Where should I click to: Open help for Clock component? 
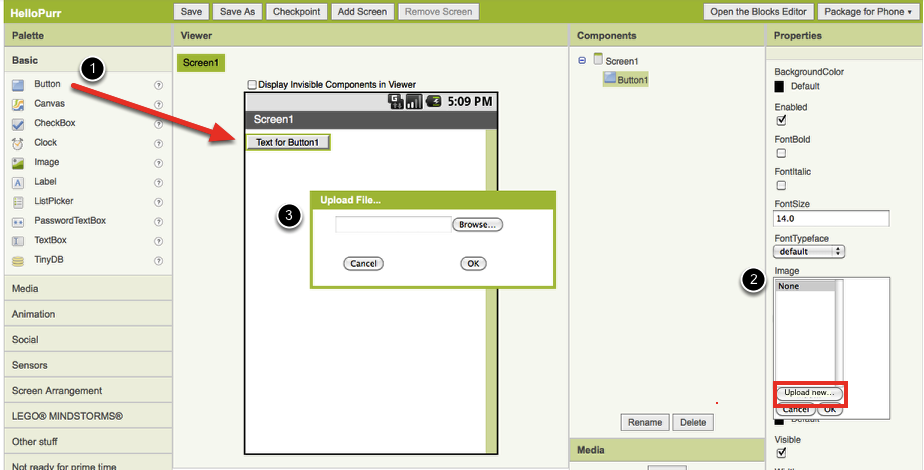[x=158, y=144]
